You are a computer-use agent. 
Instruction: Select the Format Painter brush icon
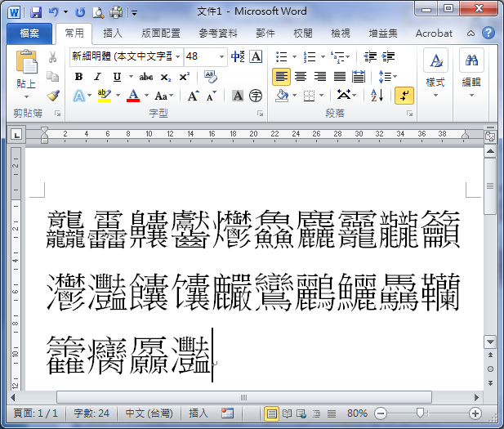point(53,96)
